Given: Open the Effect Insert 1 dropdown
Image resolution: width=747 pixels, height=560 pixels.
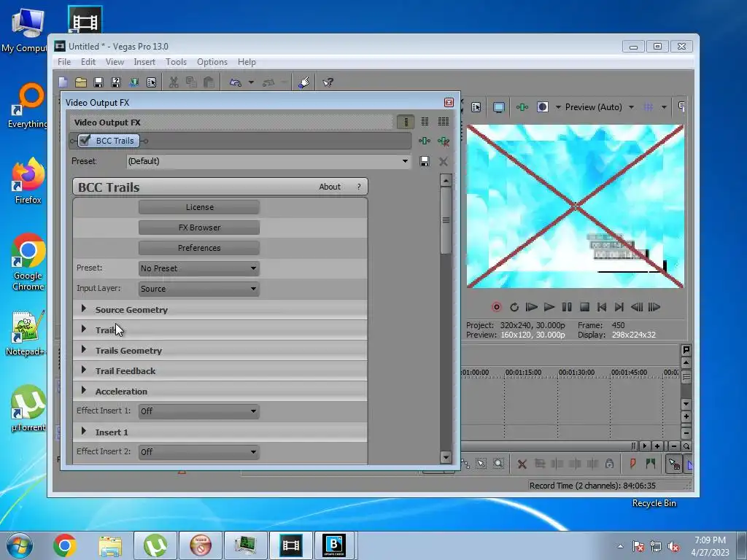Looking at the screenshot, I should [x=199, y=411].
